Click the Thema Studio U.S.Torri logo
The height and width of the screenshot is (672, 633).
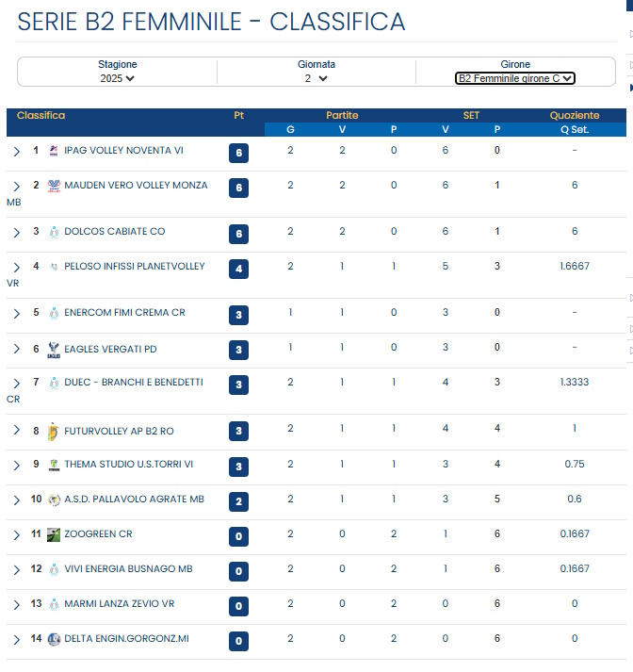tap(54, 465)
